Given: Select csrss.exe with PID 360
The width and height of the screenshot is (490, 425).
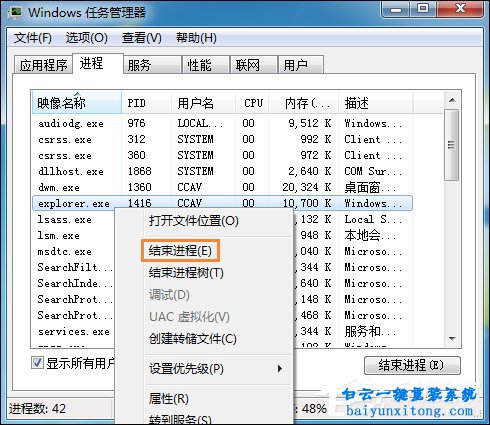Looking at the screenshot, I should [222, 155].
